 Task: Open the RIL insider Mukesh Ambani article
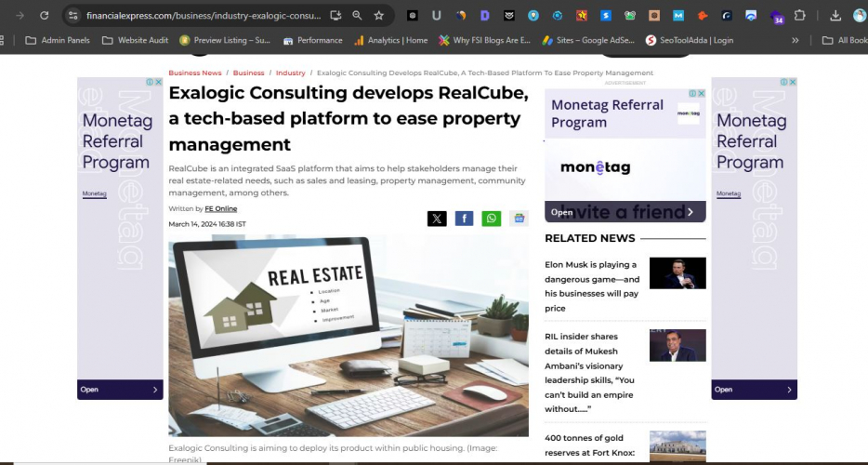(x=589, y=372)
